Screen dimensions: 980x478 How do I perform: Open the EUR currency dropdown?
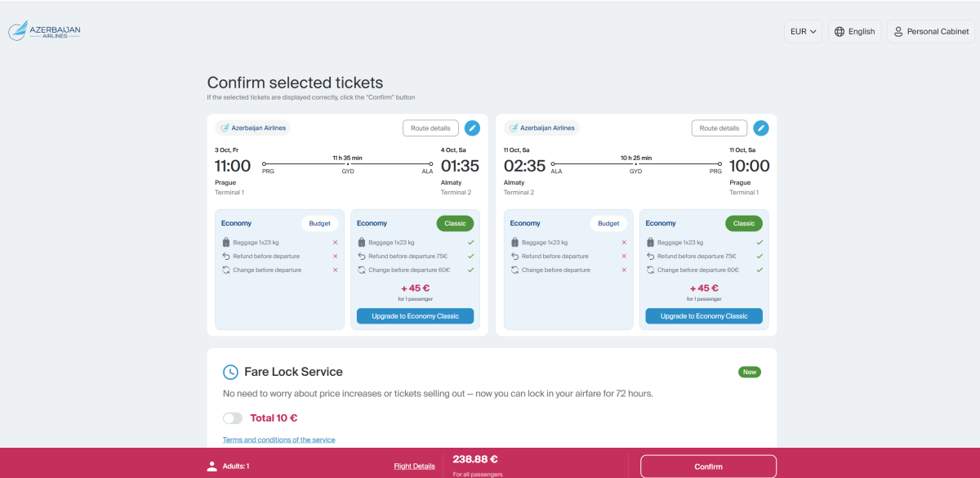click(x=803, y=32)
